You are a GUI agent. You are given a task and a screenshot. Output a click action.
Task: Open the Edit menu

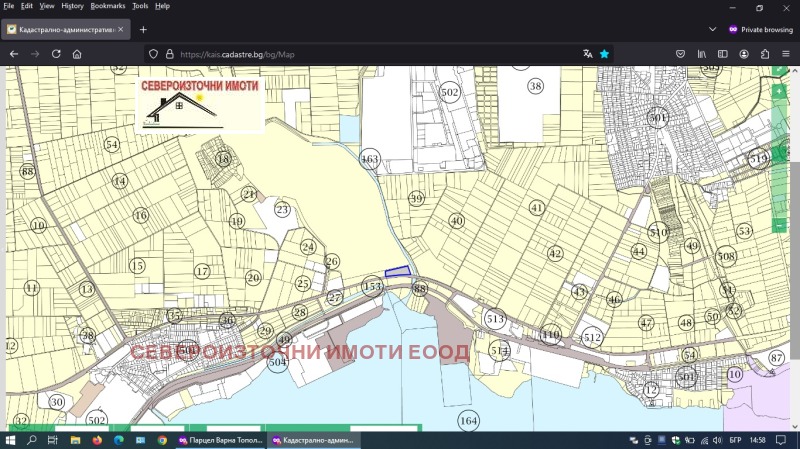point(27,6)
